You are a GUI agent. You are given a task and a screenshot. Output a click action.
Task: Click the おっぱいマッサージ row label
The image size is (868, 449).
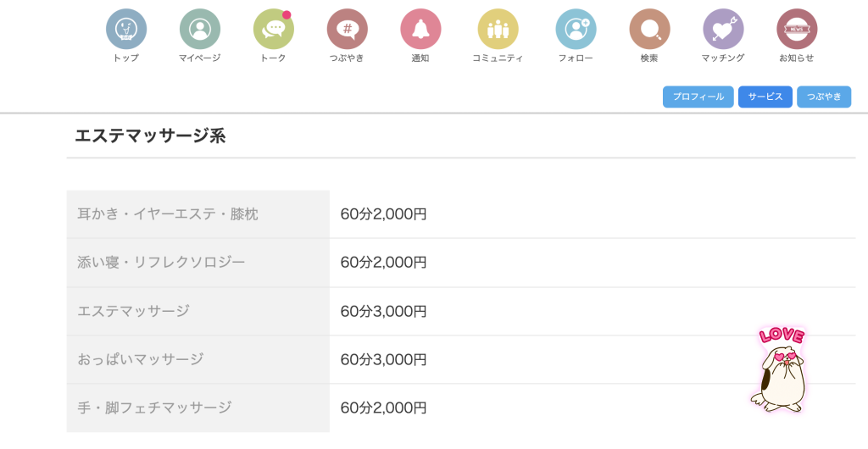click(x=141, y=359)
